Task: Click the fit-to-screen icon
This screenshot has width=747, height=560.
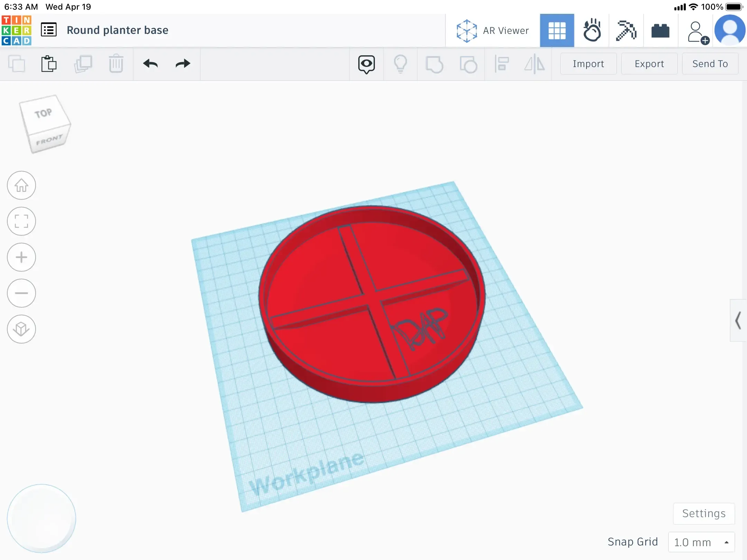Action: click(x=21, y=221)
